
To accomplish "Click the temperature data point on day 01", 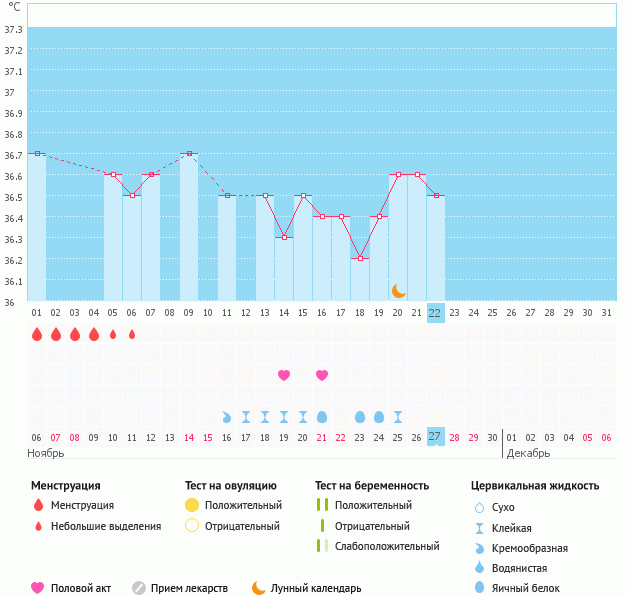I will (37, 153).
